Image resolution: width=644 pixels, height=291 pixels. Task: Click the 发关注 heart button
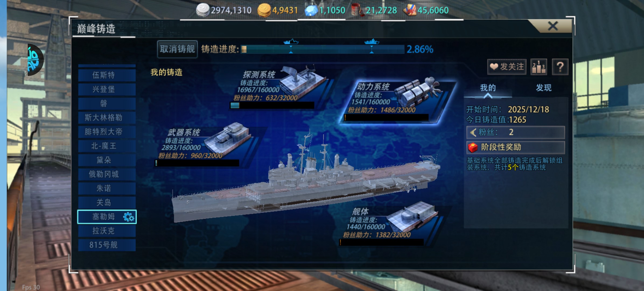tap(506, 67)
